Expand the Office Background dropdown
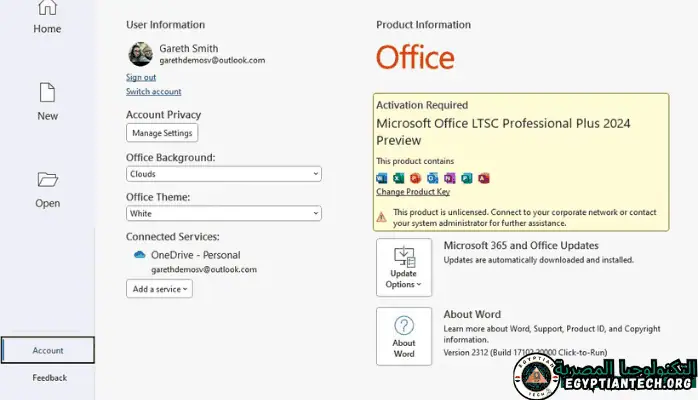 click(x=223, y=174)
